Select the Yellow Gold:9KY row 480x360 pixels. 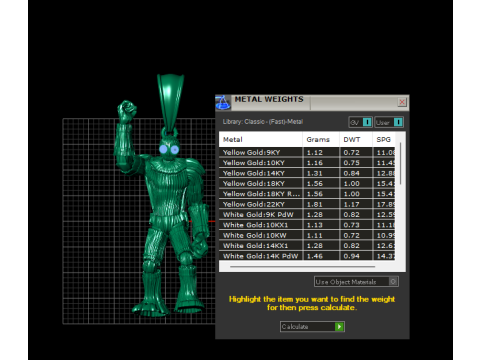(307, 152)
